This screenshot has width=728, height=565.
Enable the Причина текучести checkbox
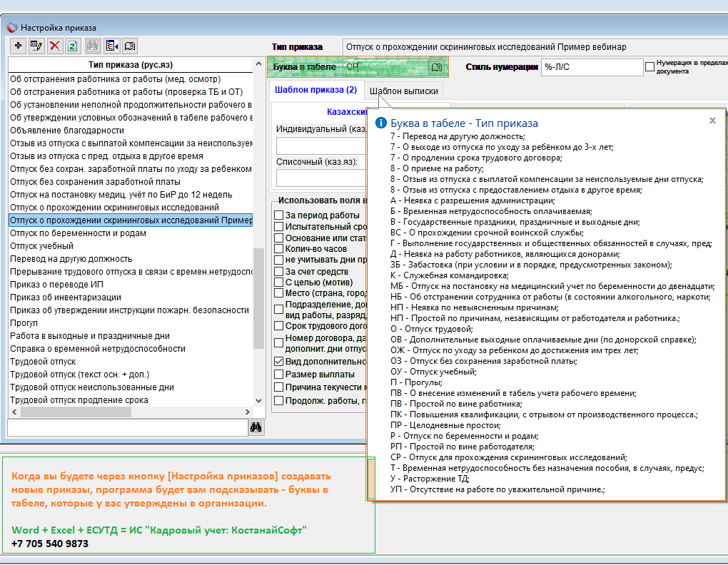pos(278,387)
